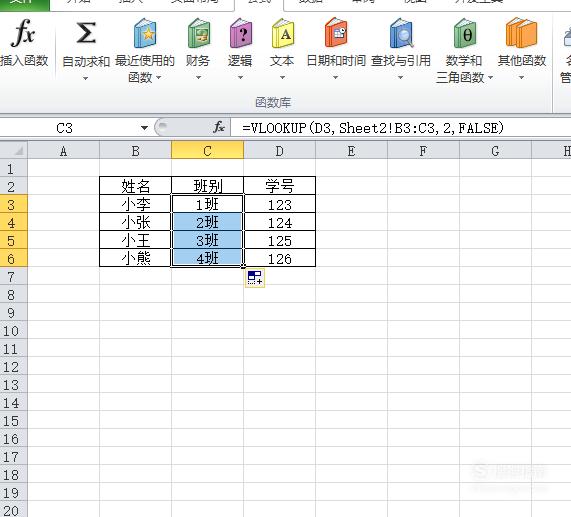This screenshot has height=517, width=571.
Task: Click the 班别 header cell
Action: click(x=207, y=186)
